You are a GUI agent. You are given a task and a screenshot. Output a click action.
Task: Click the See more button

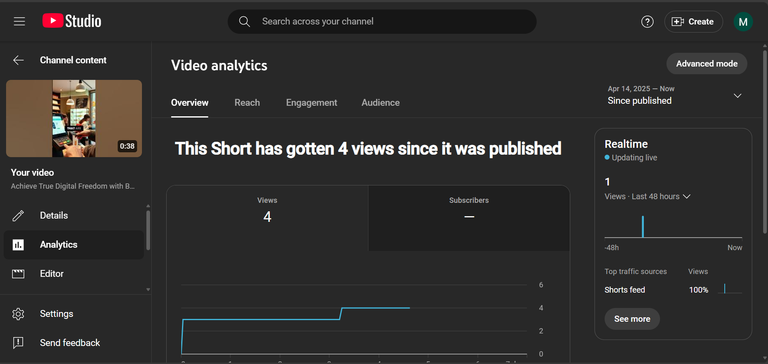coord(632,319)
